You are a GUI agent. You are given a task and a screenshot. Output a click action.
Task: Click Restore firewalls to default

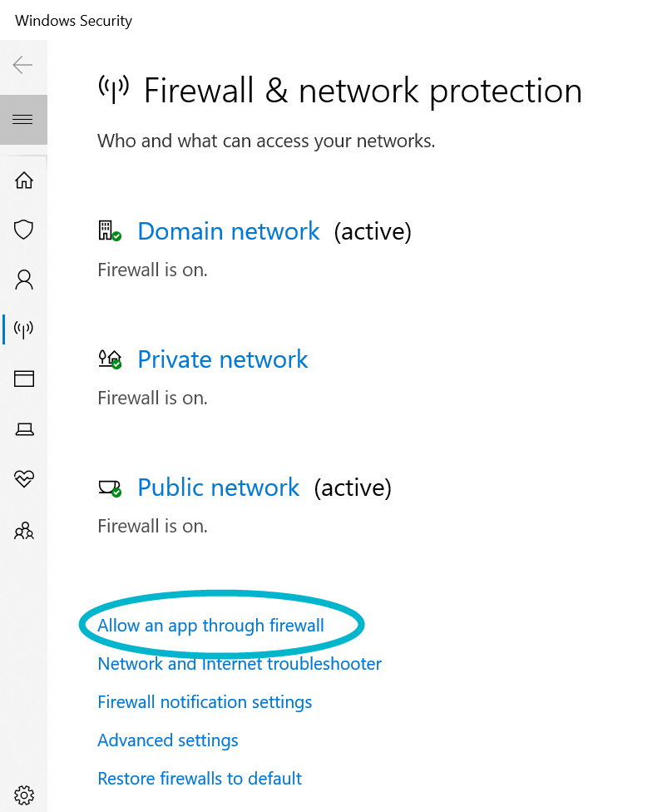pos(200,779)
